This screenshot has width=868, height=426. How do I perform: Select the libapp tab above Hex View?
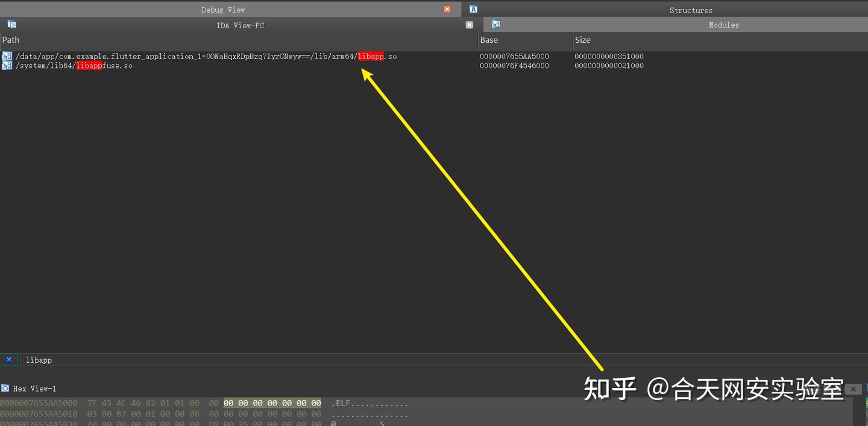pyautogui.click(x=38, y=359)
